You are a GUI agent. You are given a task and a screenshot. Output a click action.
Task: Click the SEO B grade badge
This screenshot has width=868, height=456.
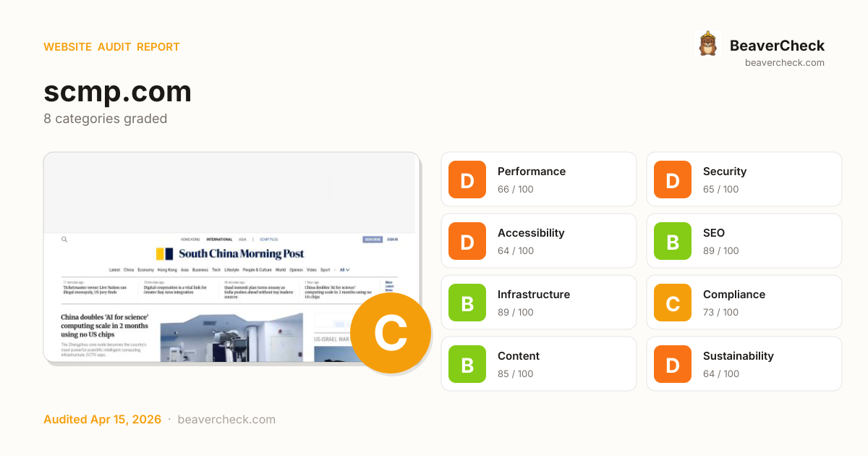[x=673, y=241]
